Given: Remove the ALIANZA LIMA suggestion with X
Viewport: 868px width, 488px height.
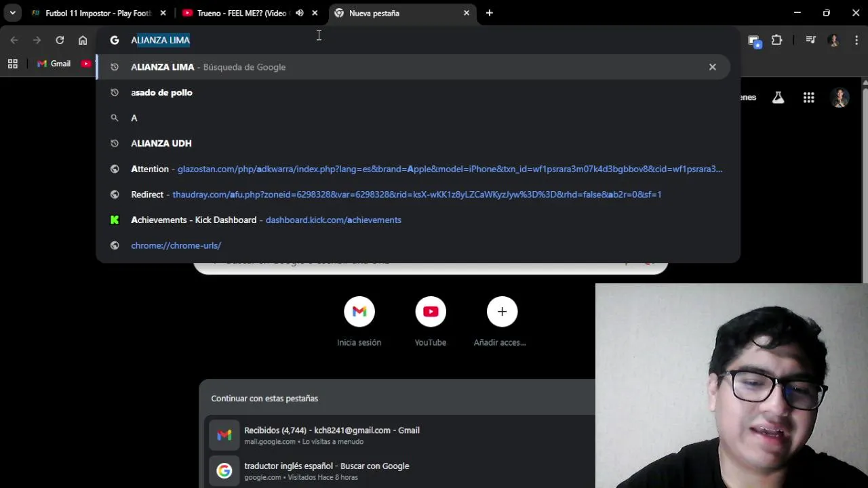Looking at the screenshot, I should tap(712, 67).
